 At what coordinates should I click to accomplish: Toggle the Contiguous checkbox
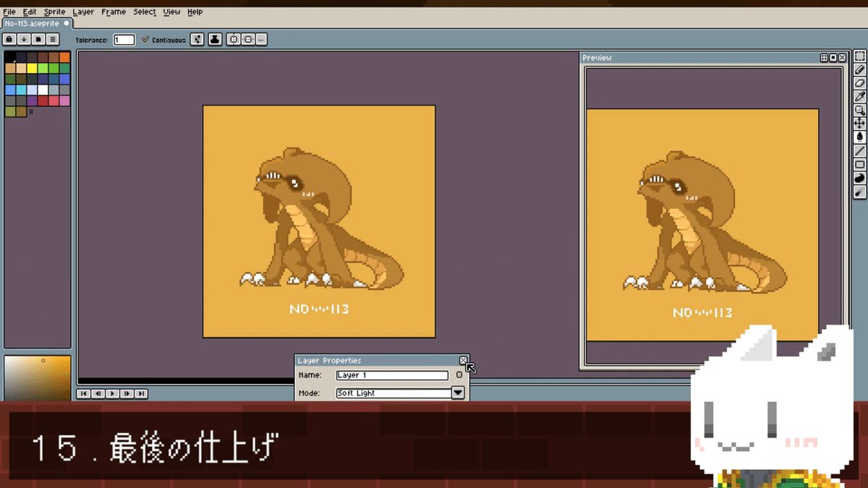145,40
